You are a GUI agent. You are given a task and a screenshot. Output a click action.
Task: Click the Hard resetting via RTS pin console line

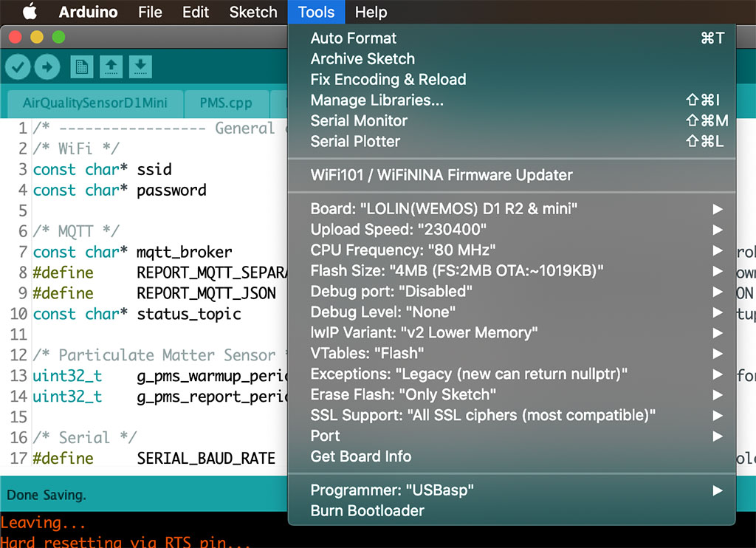[126, 542]
